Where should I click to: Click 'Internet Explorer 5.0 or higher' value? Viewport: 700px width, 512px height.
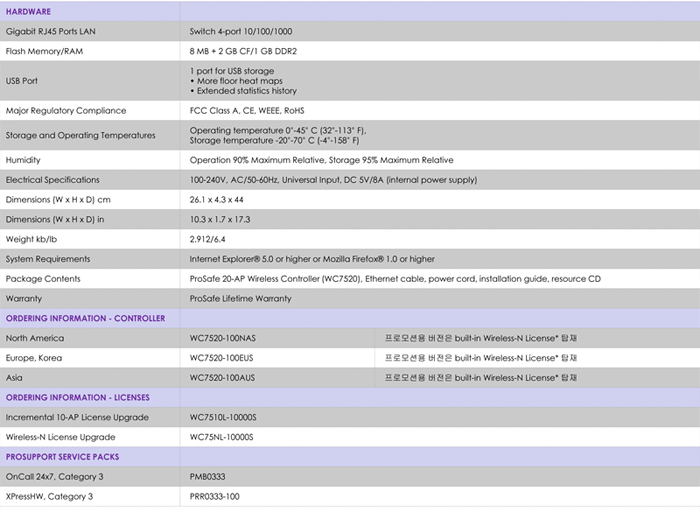(x=312, y=259)
